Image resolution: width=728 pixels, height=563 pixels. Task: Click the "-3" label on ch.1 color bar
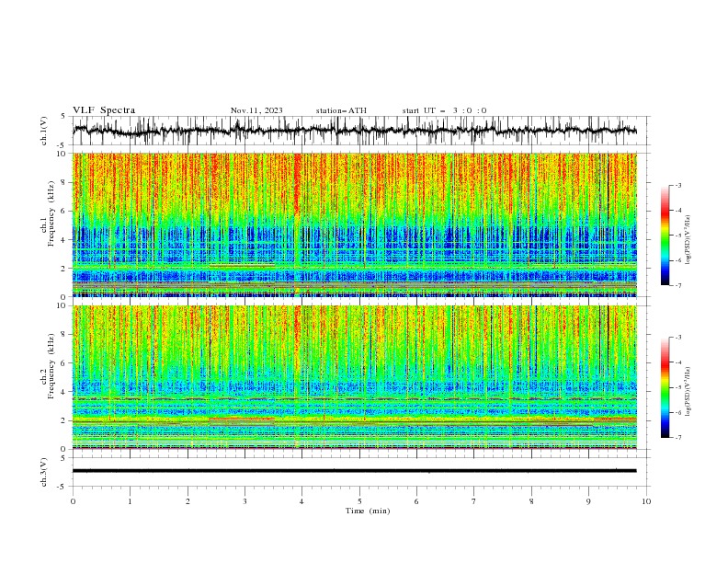point(678,185)
